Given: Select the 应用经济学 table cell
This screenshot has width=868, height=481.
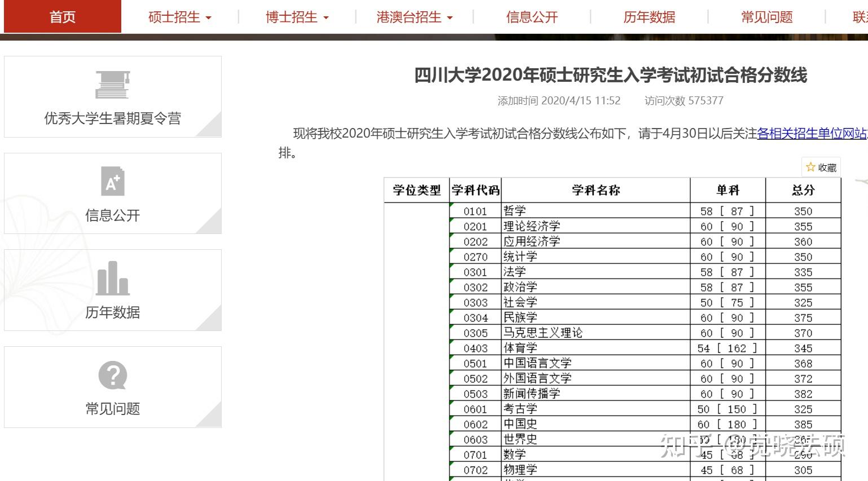Looking at the screenshot, I should [x=596, y=241].
